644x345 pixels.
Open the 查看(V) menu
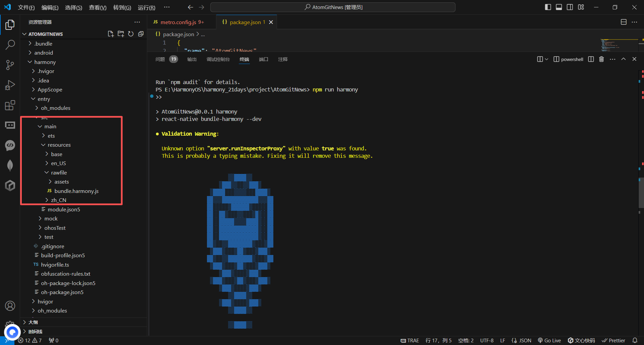98,7
